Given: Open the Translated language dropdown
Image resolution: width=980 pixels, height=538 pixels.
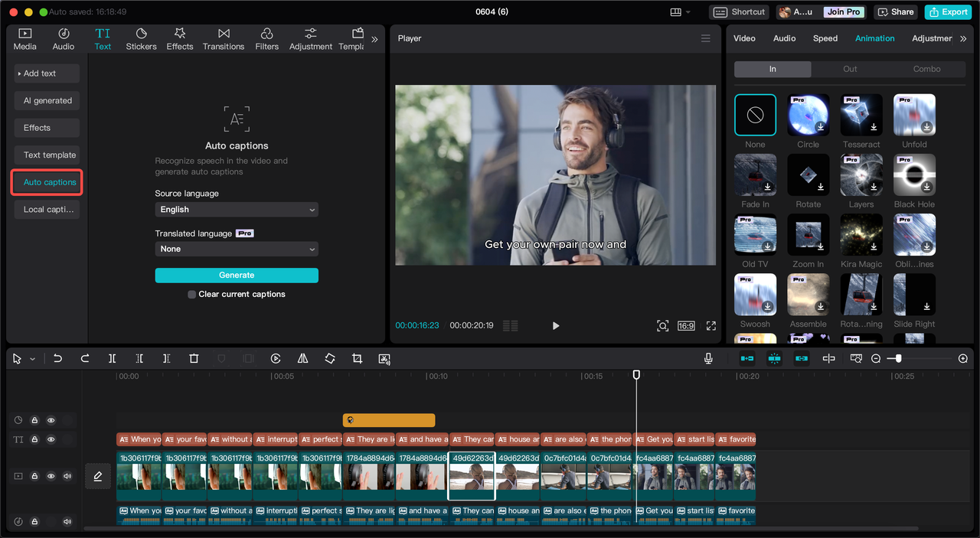Looking at the screenshot, I should coord(237,249).
